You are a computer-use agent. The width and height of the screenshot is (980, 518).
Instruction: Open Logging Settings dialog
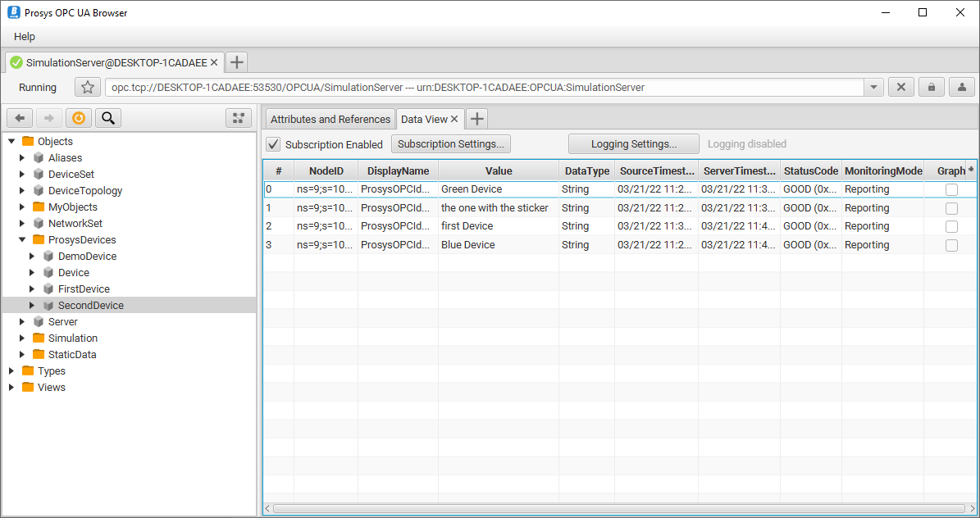click(x=633, y=144)
